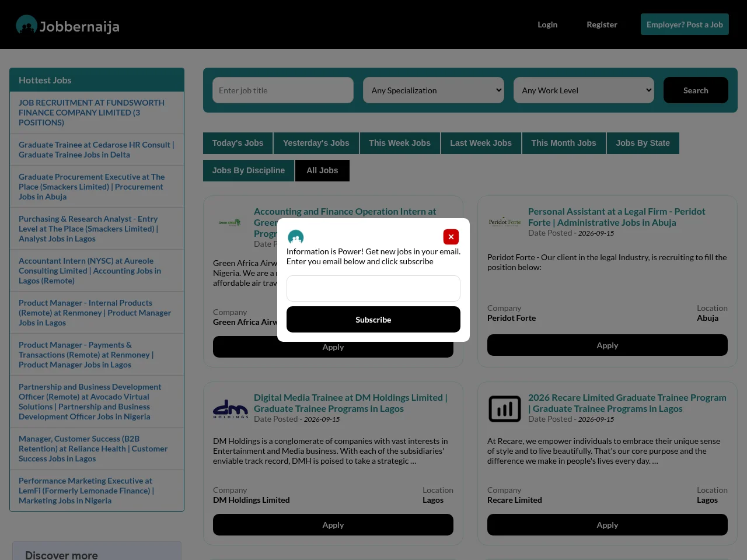Click the Discover more heading

click(61, 555)
